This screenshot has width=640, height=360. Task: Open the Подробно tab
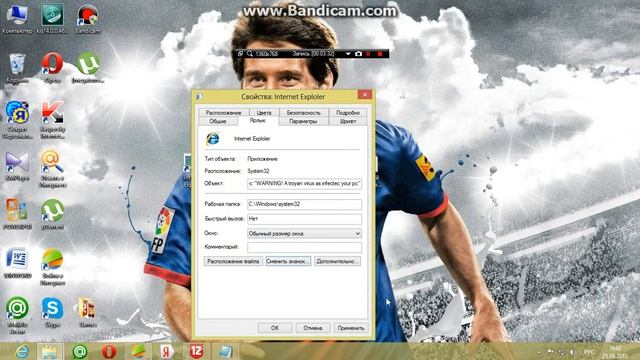pos(348,112)
